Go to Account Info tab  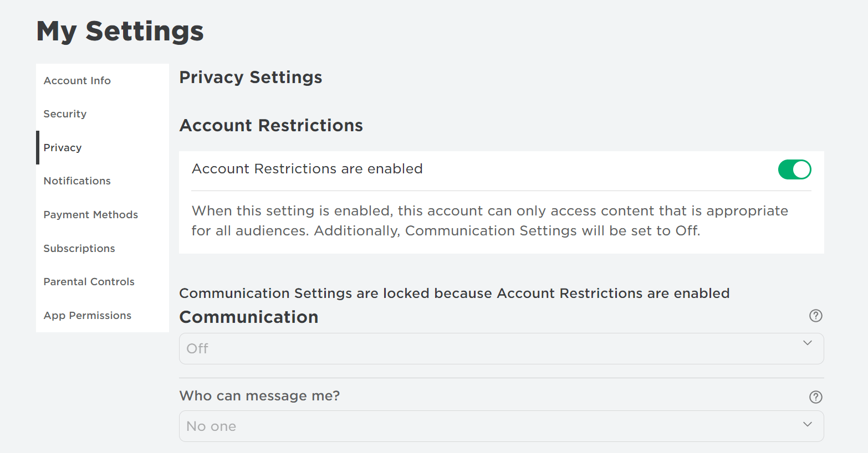77,81
